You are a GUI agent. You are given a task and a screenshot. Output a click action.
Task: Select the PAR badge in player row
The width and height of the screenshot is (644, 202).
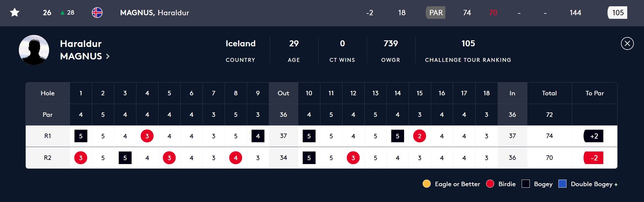tap(436, 13)
